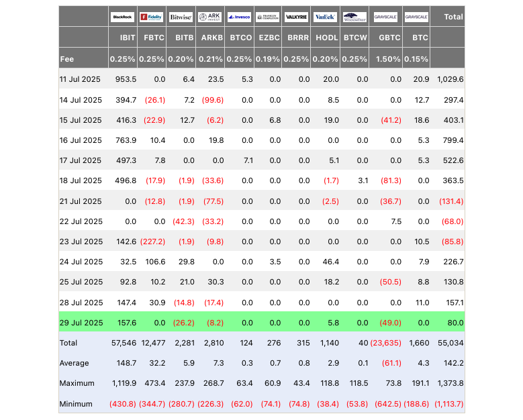Screen dimensions: 523x420
Task: Click the WisdomTree logo
Action: (354, 17)
